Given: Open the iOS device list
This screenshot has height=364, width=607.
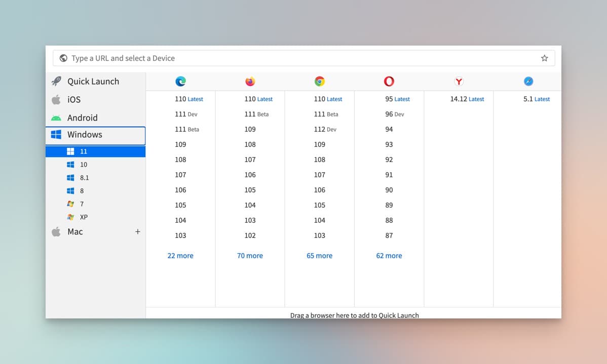Looking at the screenshot, I should (x=96, y=99).
